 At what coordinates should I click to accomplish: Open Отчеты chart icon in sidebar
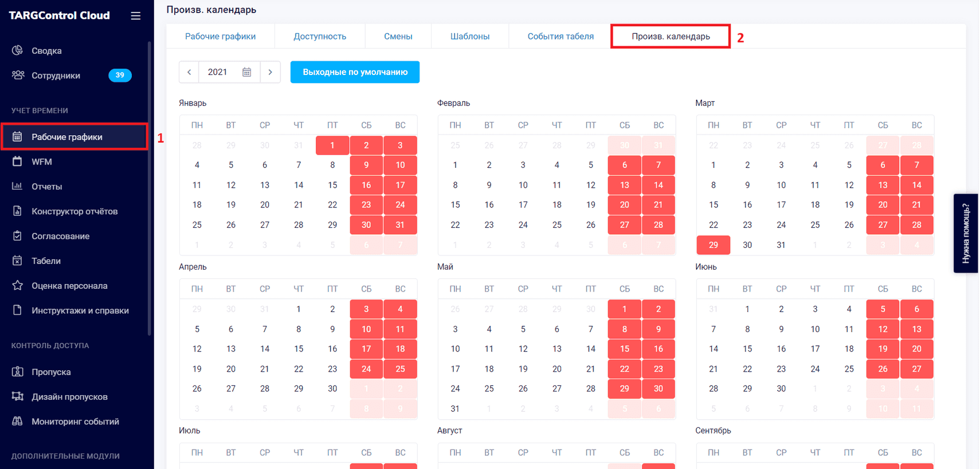pos(18,186)
